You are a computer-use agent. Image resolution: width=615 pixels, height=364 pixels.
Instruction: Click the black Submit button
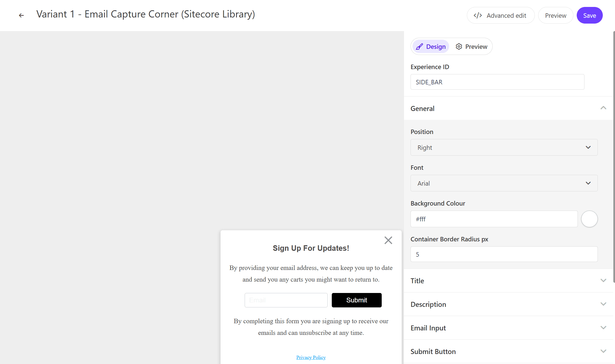356,300
